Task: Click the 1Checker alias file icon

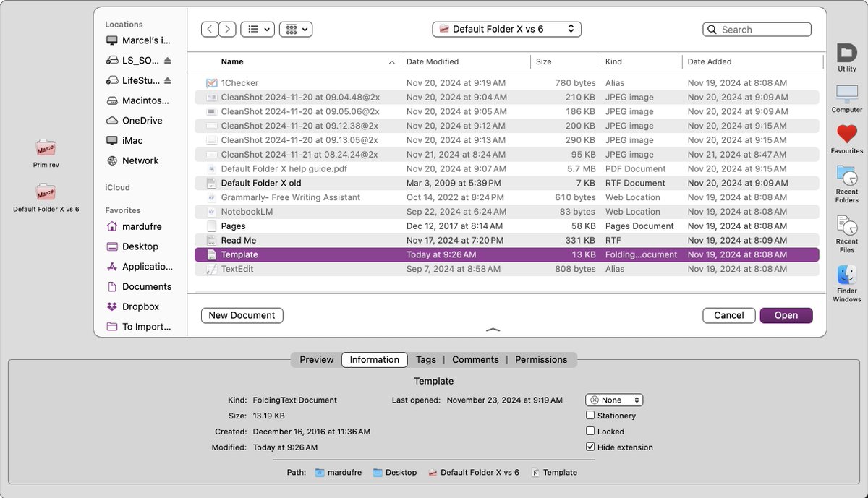Action: coord(211,83)
